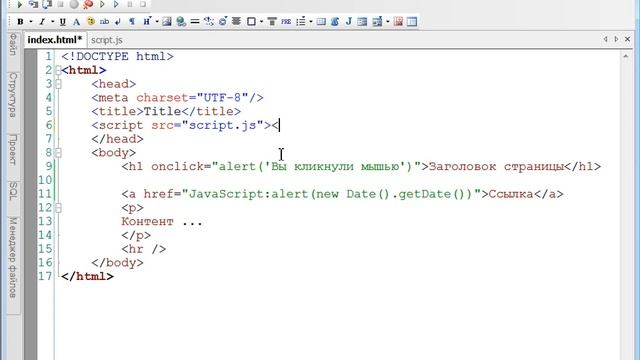Click the square Div block icon
Screen dimensions: 640x360
(x=251, y=22)
